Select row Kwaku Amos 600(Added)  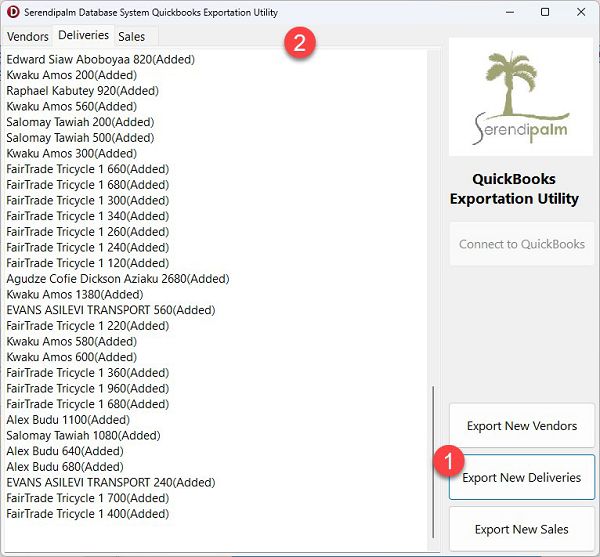(72, 357)
